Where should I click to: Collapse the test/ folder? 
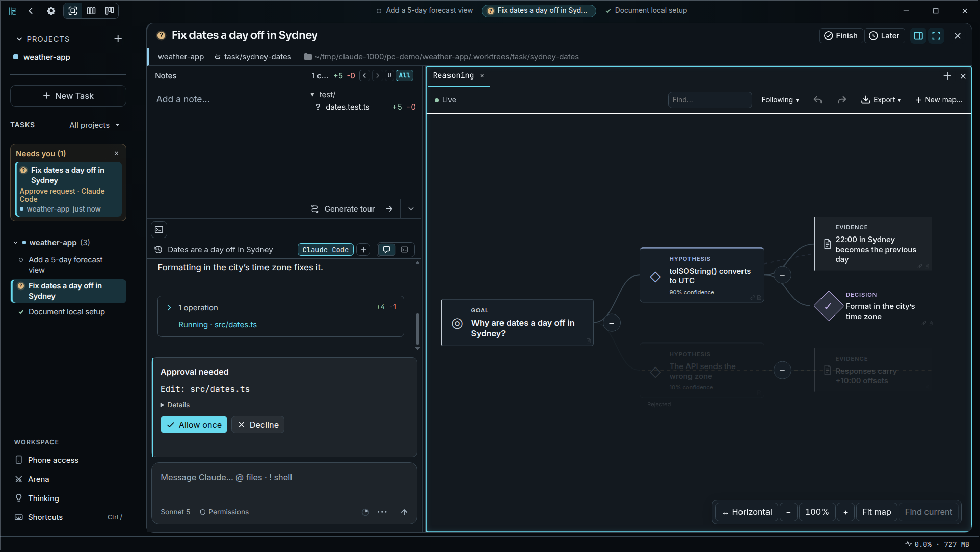click(x=312, y=95)
